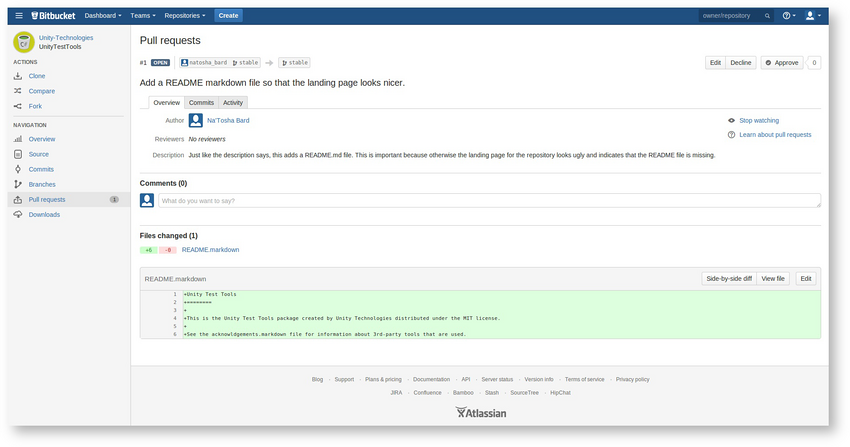Approve the pull request
This screenshot has width=850, height=447.
[782, 63]
